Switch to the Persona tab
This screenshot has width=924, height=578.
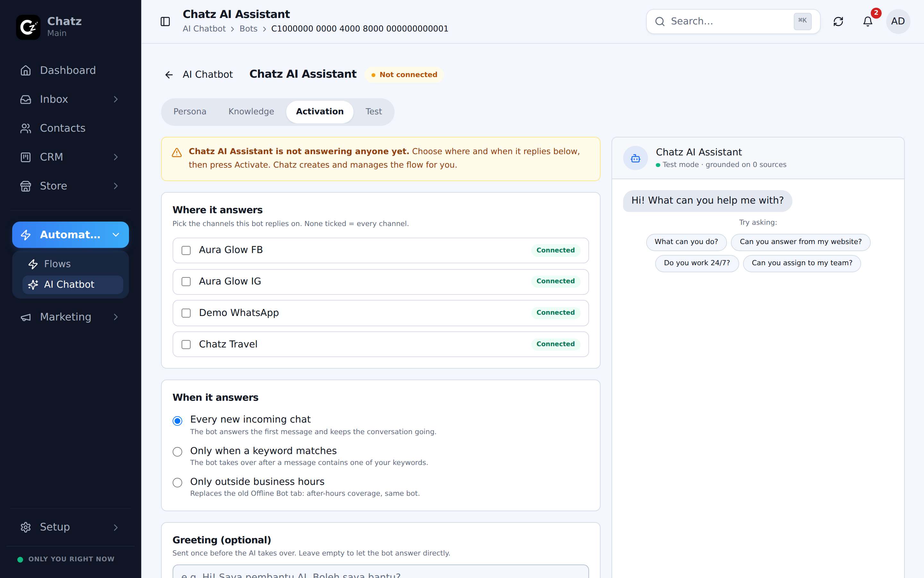[x=190, y=112]
